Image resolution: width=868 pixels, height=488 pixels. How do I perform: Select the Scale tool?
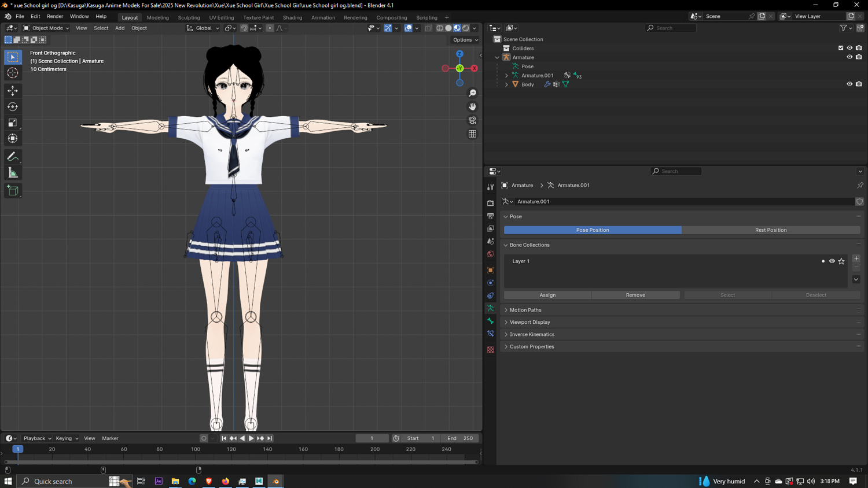click(13, 123)
